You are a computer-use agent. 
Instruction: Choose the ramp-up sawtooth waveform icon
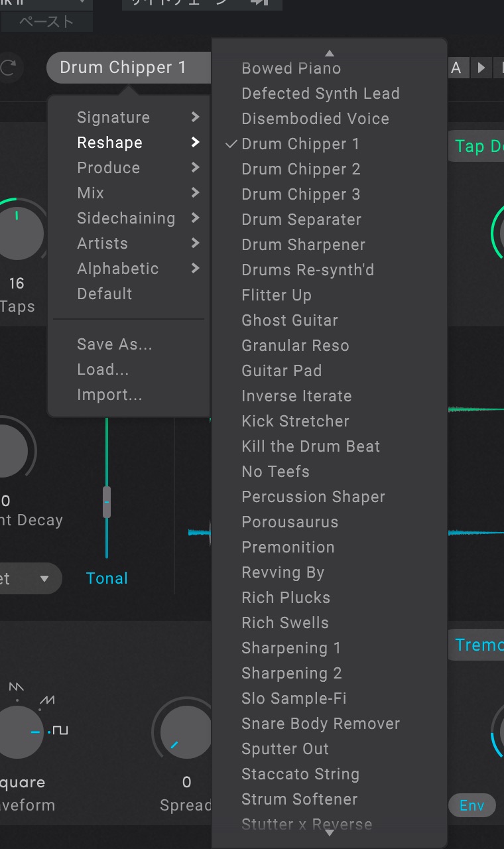point(47,700)
